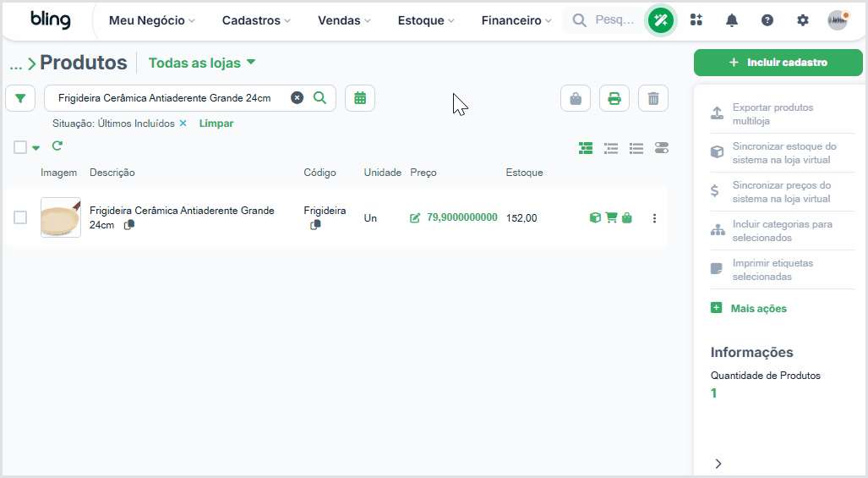The image size is (868, 478).
Task: Click the green box stock icon in row
Action: (595, 217)
